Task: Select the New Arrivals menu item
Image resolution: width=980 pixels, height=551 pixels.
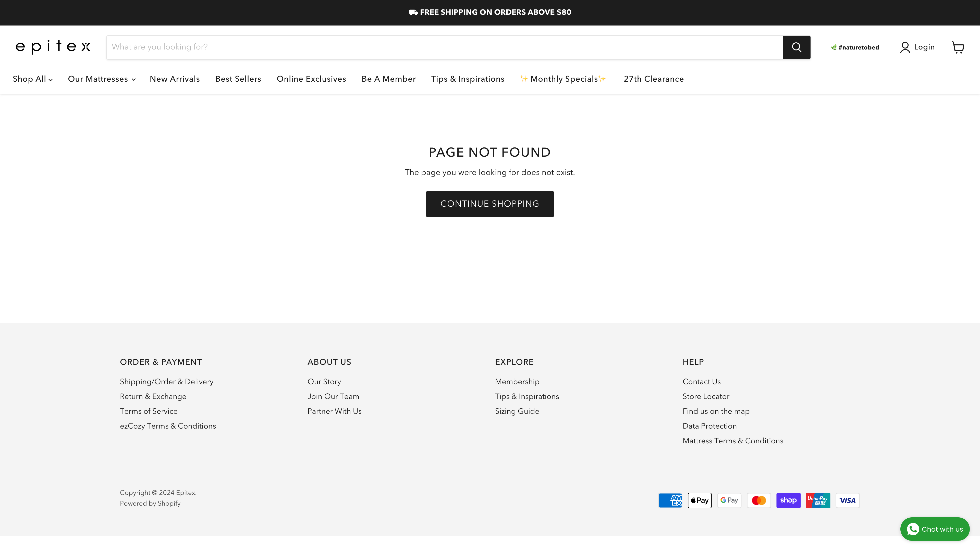Action: point(175,79)
